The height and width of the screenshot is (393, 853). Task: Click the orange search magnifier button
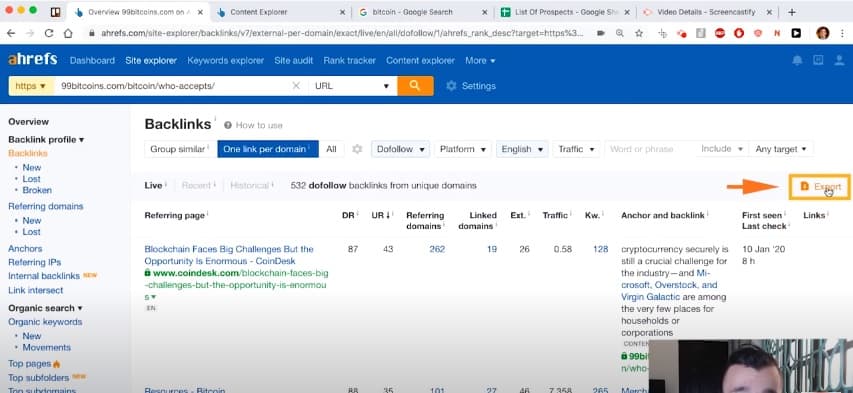point(415,85)
